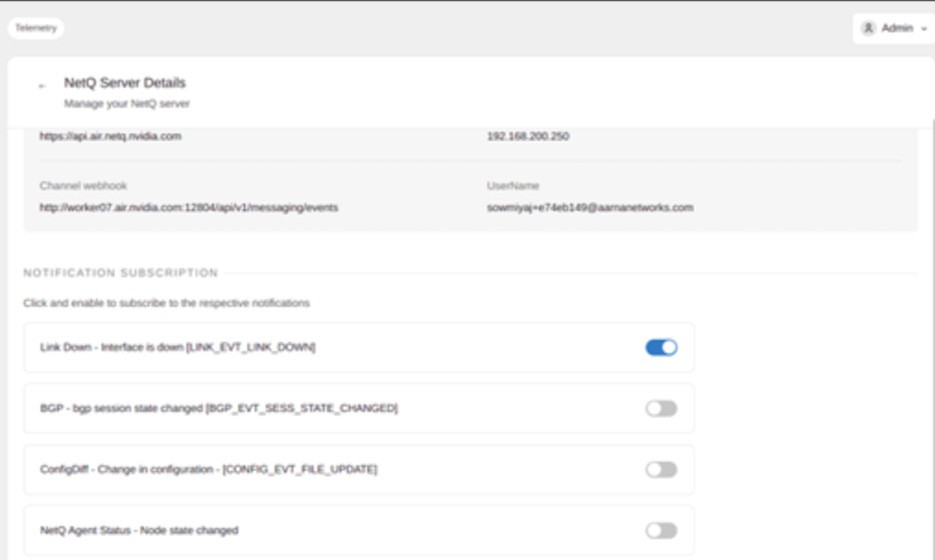Image resolution: width=935 pixels, height=560 pixels.
Task: Click the NOTIFICATION SUBSCRIPTION section heading
Action: (120, 273)
